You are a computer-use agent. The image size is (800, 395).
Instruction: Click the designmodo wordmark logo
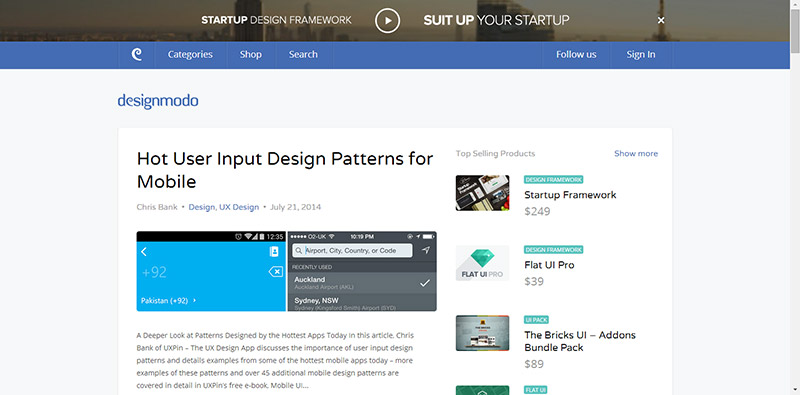[158, 101]
